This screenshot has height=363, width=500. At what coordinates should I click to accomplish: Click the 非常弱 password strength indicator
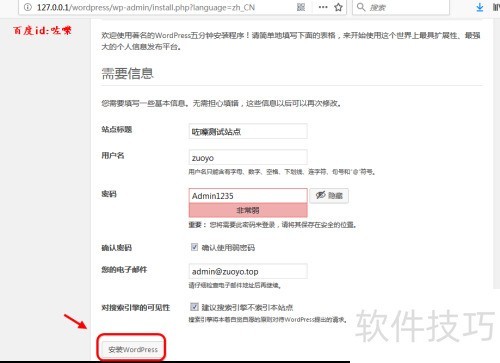(248, 210)
